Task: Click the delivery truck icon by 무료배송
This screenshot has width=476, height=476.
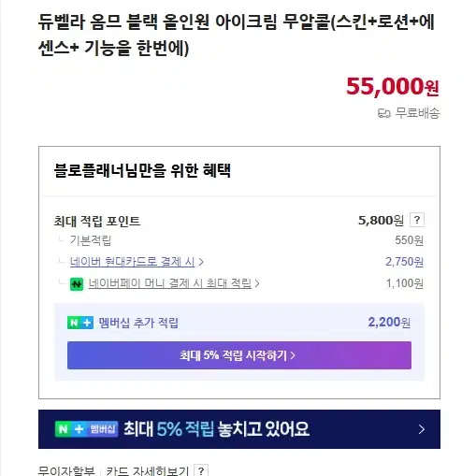Action: click(x=383, y=113)
